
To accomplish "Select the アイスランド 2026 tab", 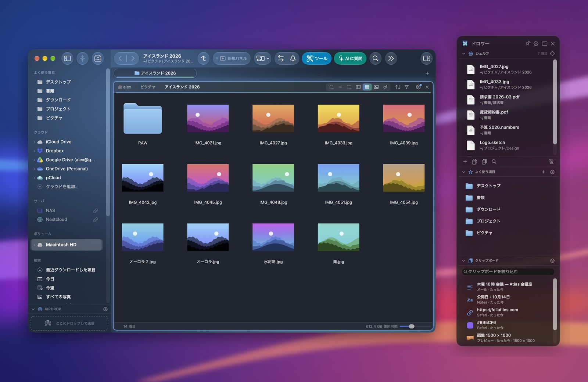I will 155,73.
